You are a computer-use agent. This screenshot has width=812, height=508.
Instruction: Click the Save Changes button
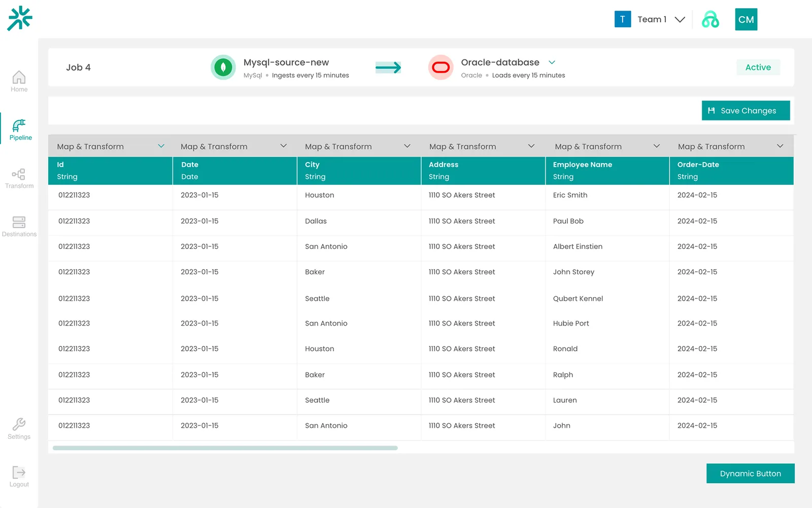(x=746, y=110)
